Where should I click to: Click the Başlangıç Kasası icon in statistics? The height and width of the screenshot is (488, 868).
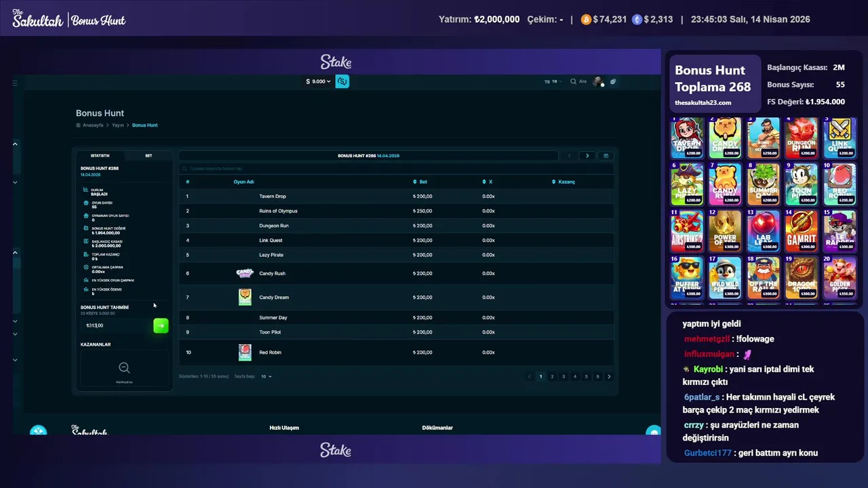click(85, 242)
